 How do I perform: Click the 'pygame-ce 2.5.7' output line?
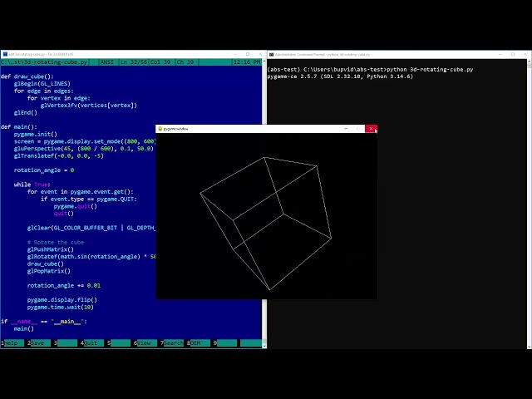click(x=340, y=76)
